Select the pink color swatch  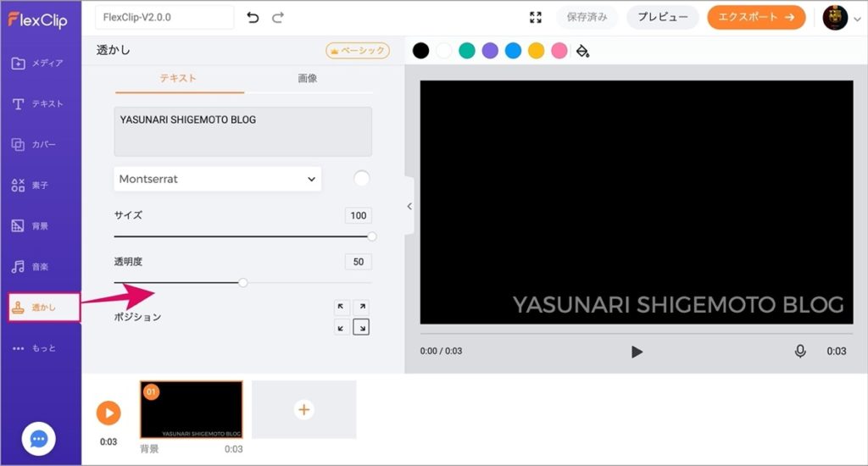(x=559, y=51)
